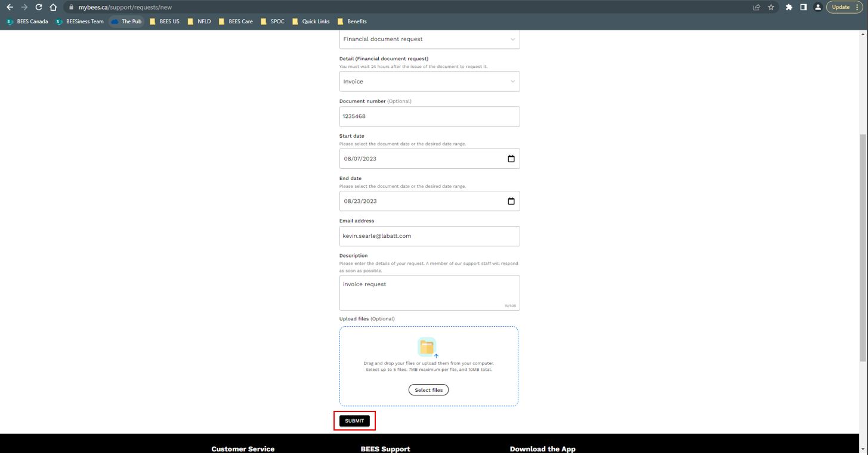Click the upload folder icon

428,347
